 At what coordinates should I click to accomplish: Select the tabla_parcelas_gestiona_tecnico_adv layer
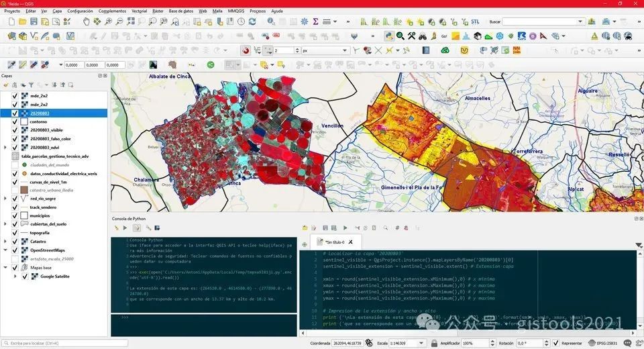click(x=55, y=156)
